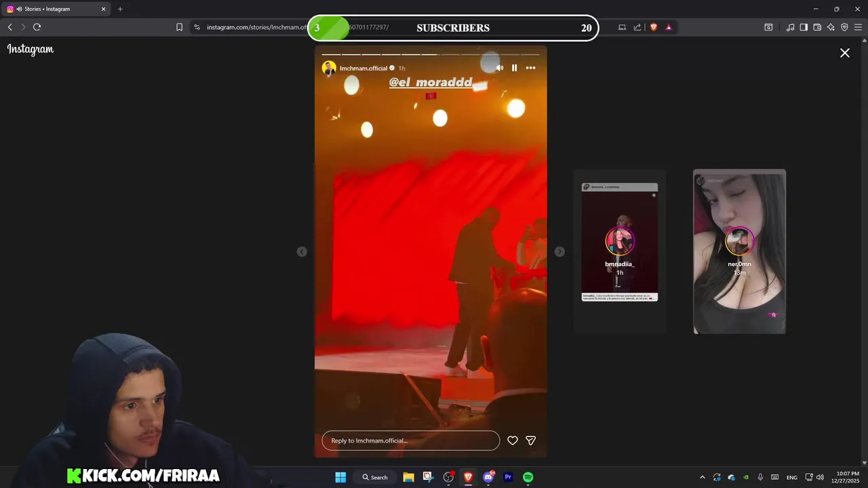Go to the next story arrow

point(559,251)
